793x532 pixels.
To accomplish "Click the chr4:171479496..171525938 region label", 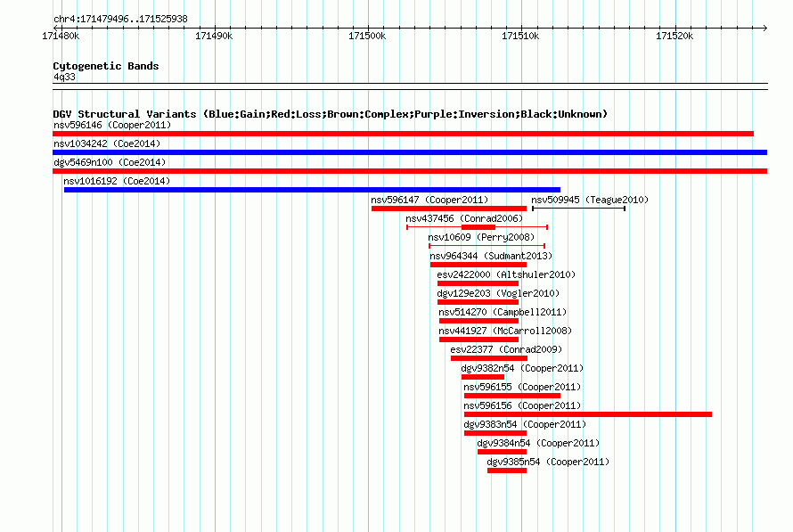I will [x=120, y=20].
